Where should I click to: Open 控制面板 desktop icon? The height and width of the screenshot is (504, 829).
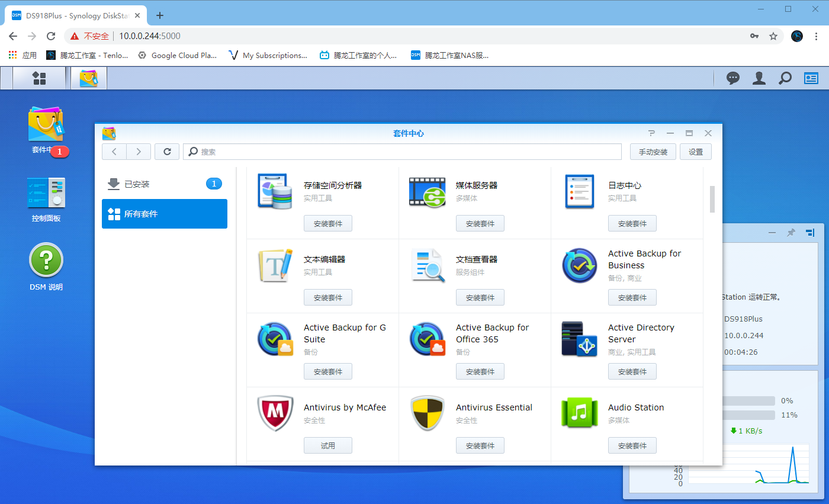click(46, 193)
